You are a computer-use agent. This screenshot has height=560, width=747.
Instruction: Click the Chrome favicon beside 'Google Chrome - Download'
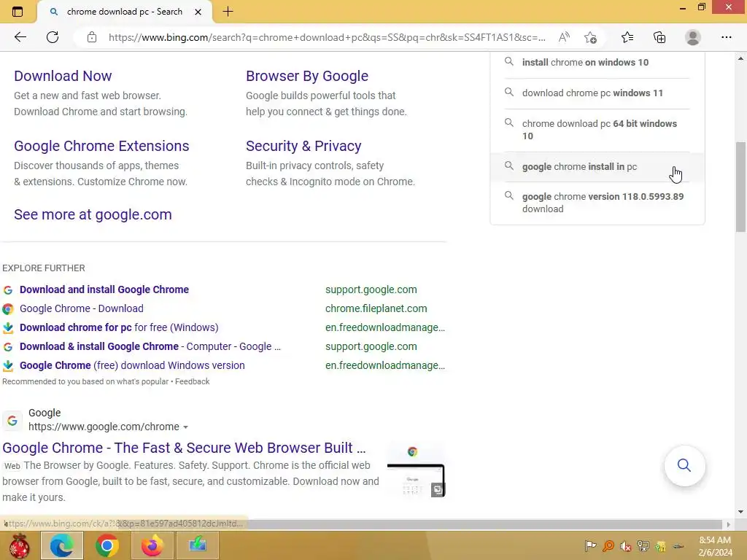(x=8, y=309)
